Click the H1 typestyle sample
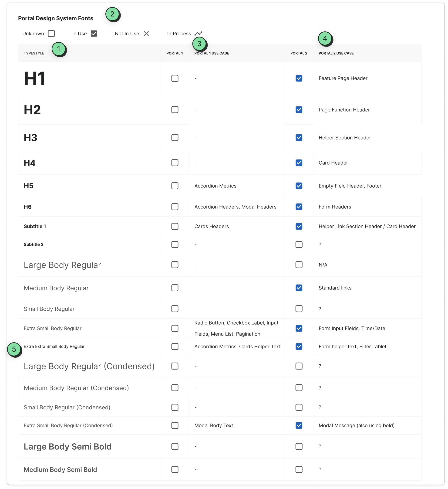 (35, 78)
